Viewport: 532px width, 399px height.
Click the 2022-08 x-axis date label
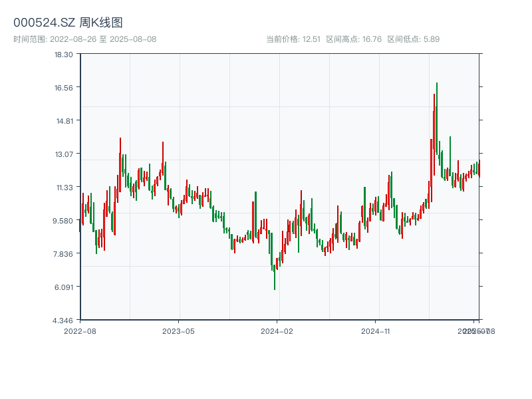point(80,331)
